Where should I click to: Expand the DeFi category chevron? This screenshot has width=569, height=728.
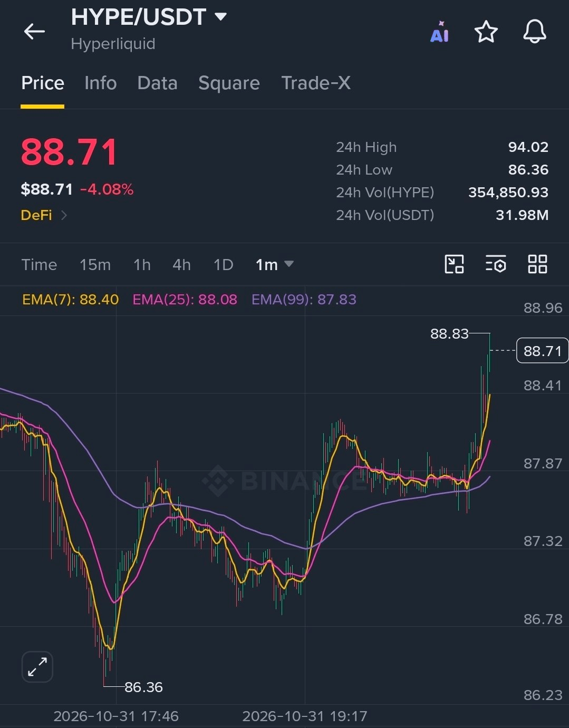coord(64,215)
